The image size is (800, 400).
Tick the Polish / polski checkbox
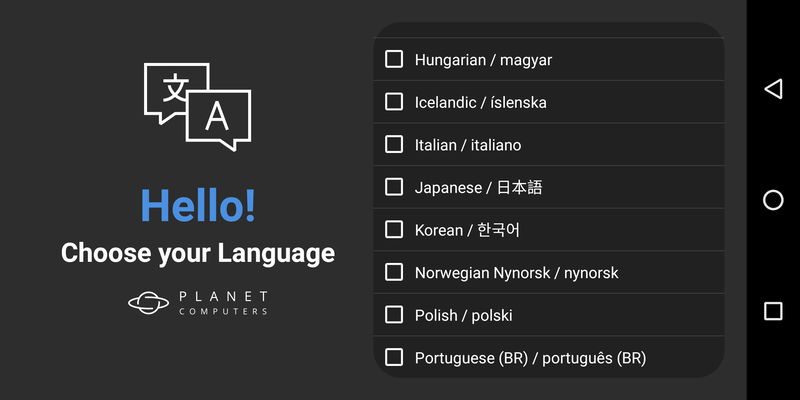tap(394, 315)
